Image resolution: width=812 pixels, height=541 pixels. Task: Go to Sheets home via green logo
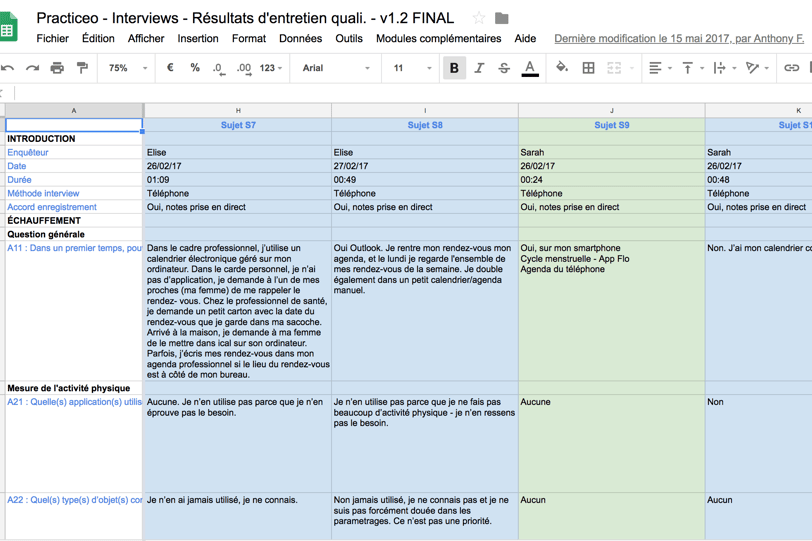tap(8, 26)
